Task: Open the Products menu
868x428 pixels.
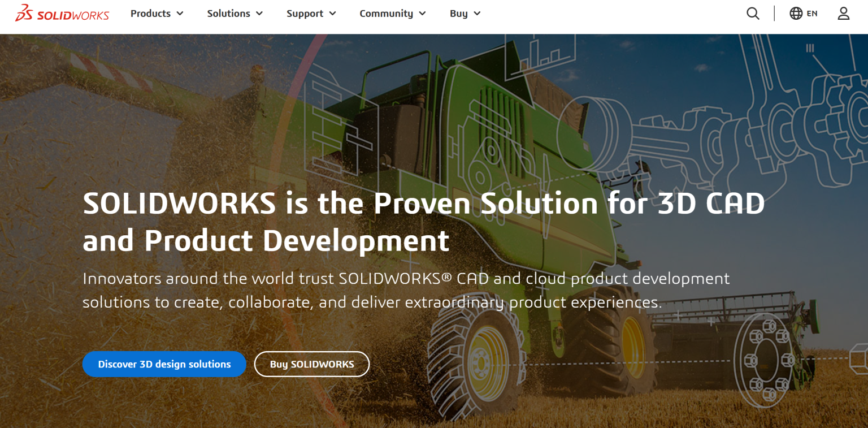Action: point(150,14)
